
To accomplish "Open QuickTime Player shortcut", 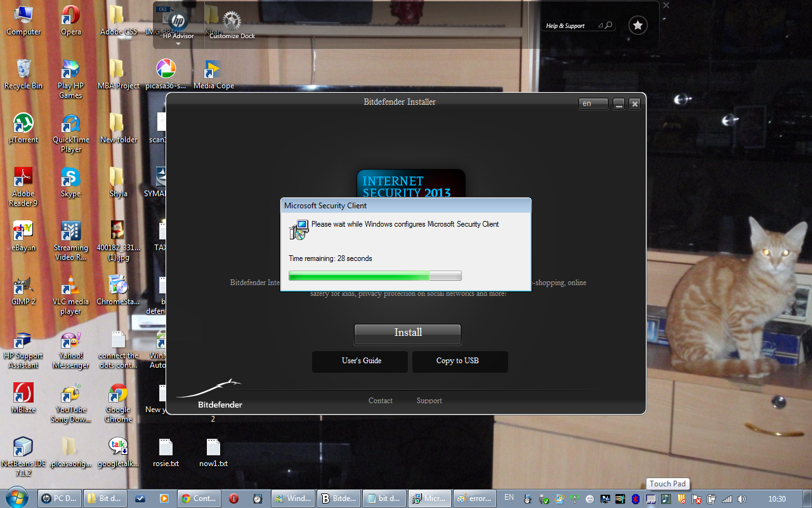I will point(71,133).
